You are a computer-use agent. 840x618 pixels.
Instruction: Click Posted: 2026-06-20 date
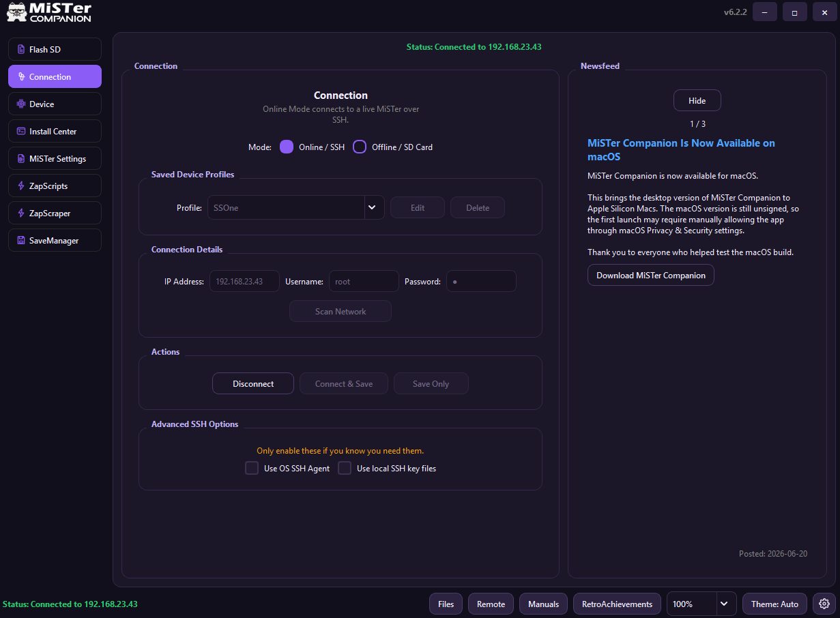(x=773, y=553)
